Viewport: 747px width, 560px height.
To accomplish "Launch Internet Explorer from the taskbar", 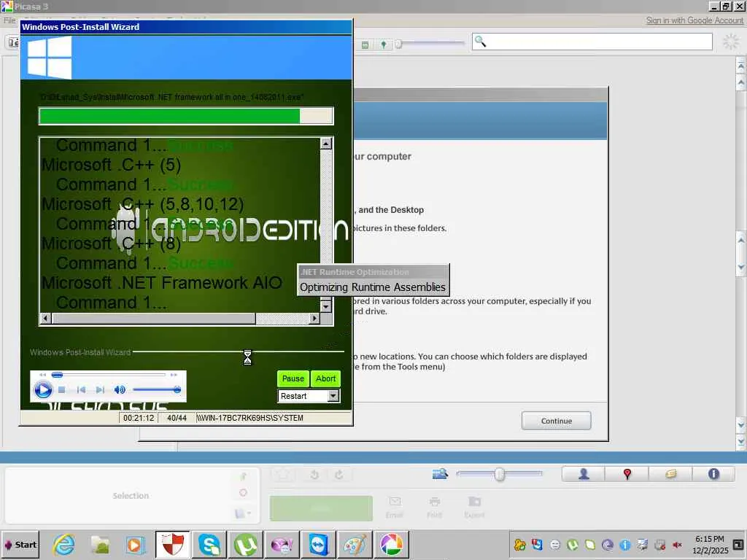I will click(64, 545).
